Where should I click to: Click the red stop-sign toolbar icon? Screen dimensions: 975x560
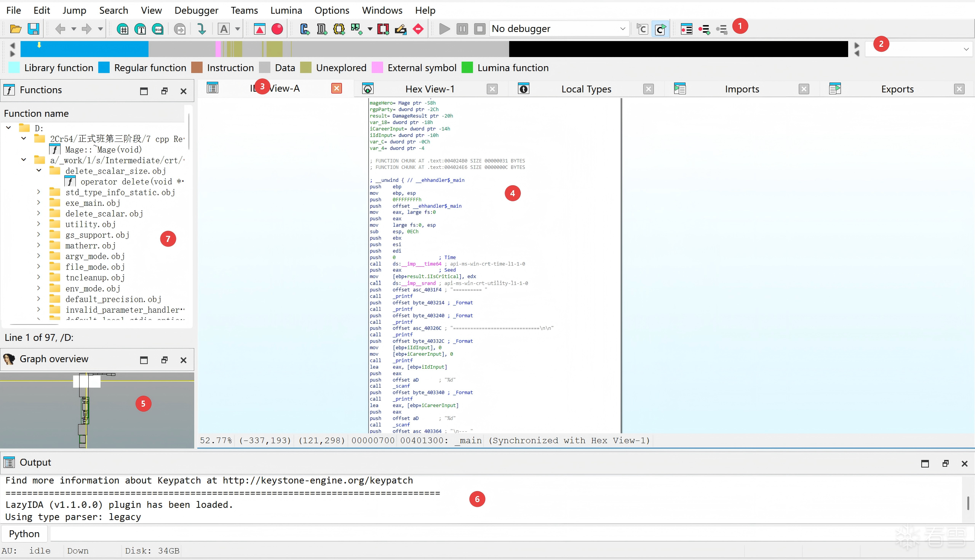418,29
